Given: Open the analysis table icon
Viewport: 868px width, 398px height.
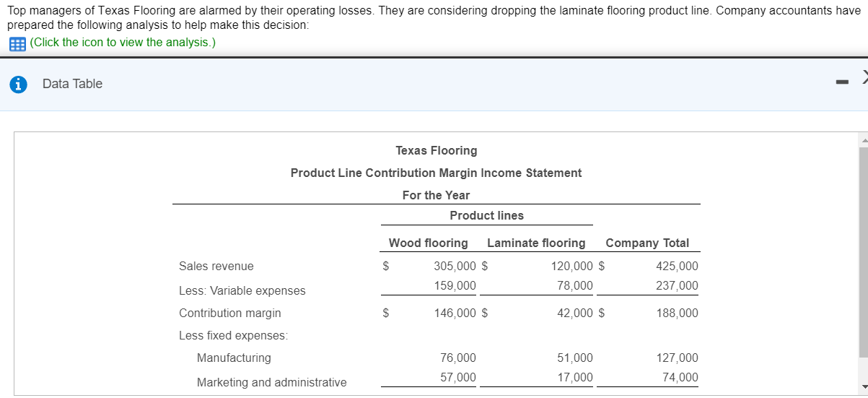Looking at the screenshot, I should click(x=16, y=43).
